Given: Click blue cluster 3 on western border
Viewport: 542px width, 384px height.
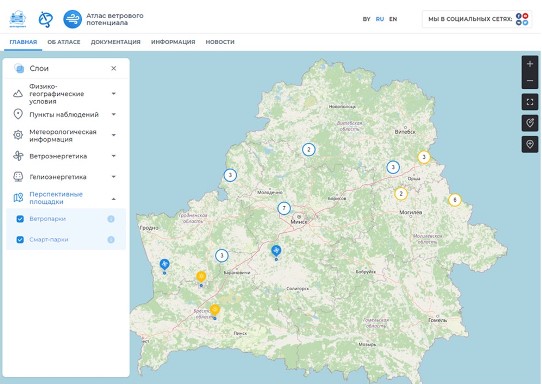Looking at the screenshot, I should 230,175.
